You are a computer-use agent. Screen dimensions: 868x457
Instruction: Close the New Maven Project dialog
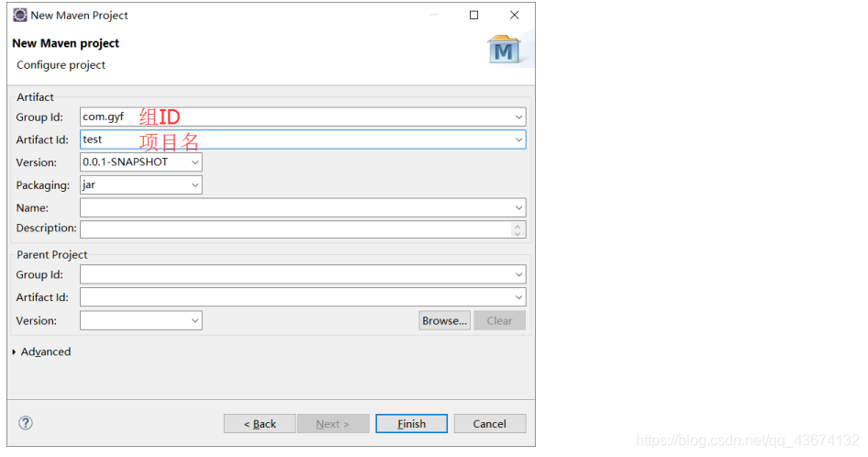point(514,15)
